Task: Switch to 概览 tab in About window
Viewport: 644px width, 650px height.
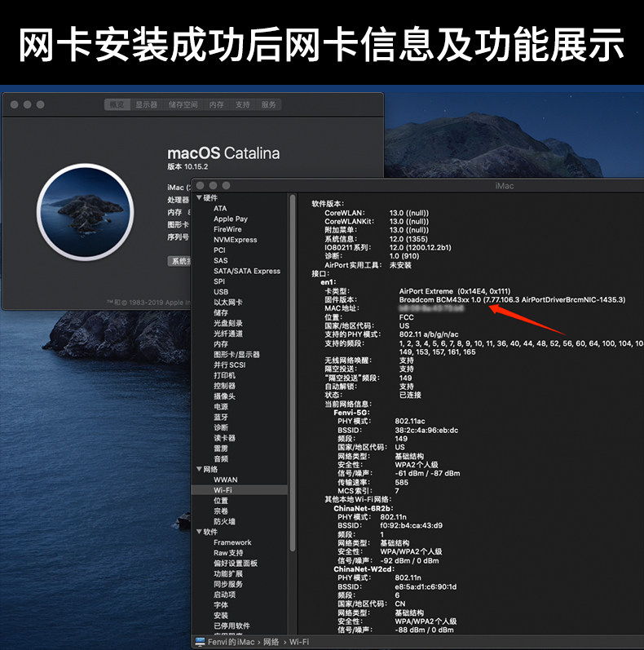Action: (117, 105)
